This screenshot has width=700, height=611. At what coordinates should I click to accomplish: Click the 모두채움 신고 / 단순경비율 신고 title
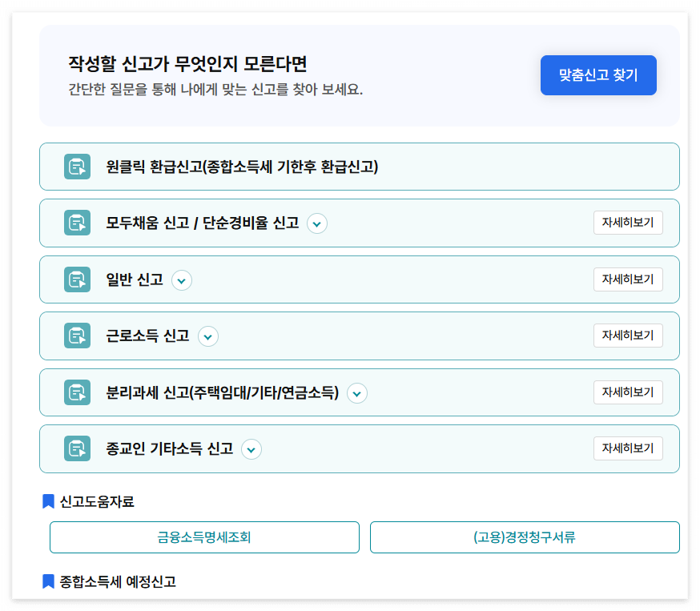203,223
